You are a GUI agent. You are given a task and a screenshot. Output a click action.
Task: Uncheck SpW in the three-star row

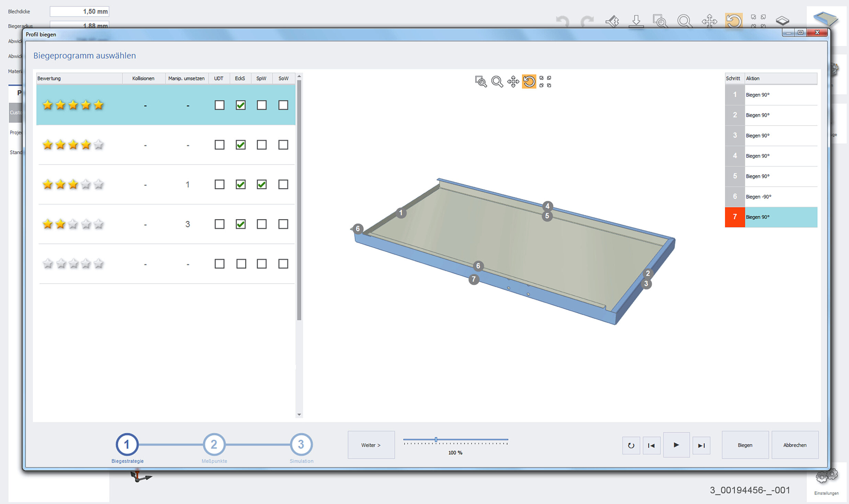(261, 184)
